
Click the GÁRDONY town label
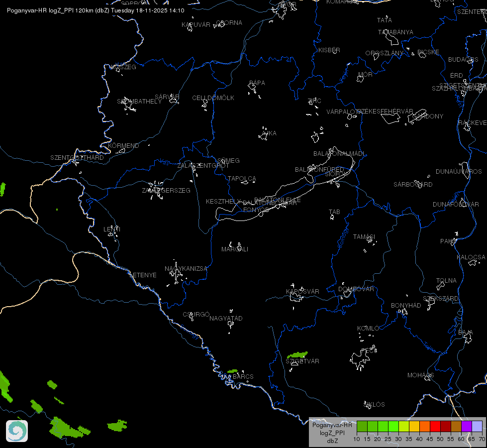(428, 116)
